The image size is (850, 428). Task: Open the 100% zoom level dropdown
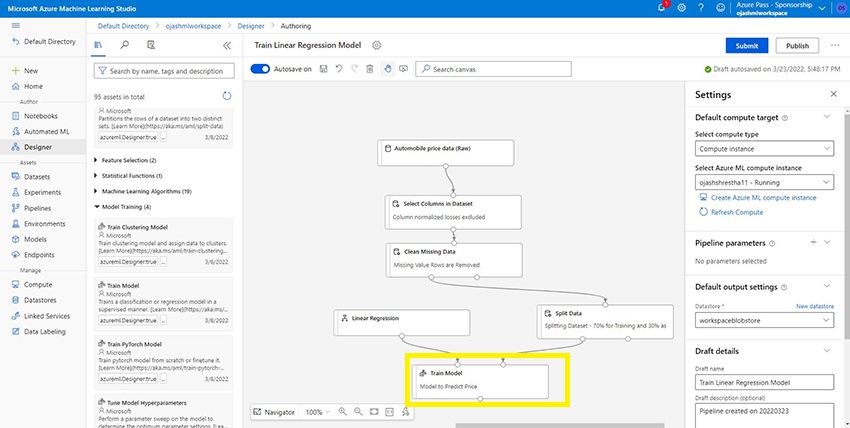click(318, 412)
